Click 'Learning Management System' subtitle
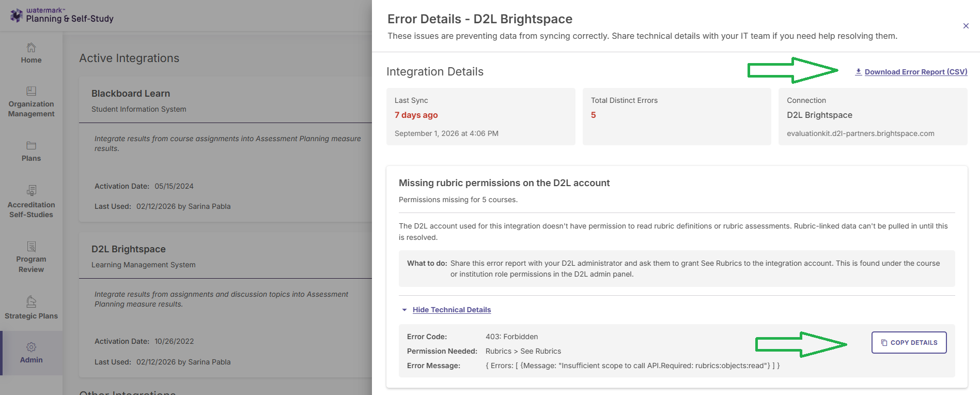The height and width of the screenshot is (395, 980). click(x=144, y=265)
